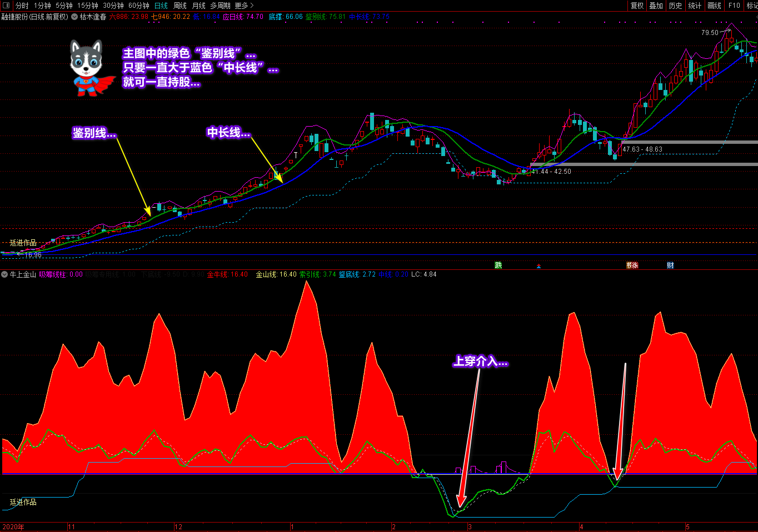This screenshot has height=532, width=758.
Task: Toggle 叠加 overlay comparison
Action: pyautogui.click(x=656, y=6)
